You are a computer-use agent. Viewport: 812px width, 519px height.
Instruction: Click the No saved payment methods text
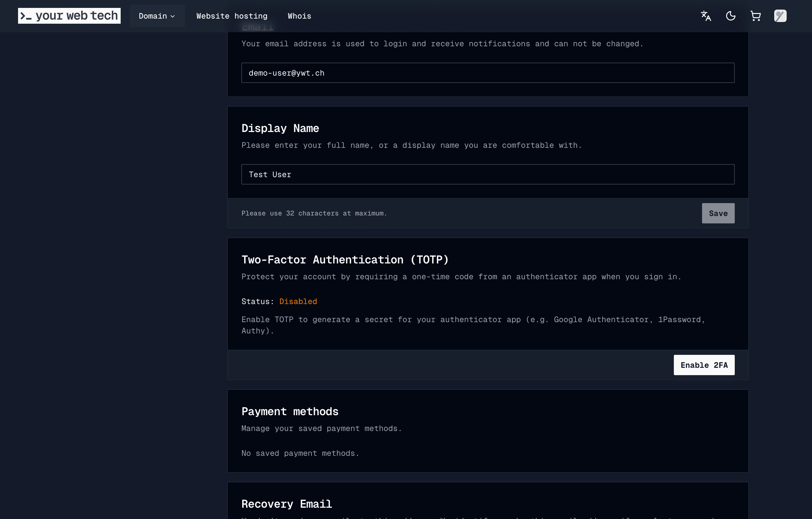point(301,453)
